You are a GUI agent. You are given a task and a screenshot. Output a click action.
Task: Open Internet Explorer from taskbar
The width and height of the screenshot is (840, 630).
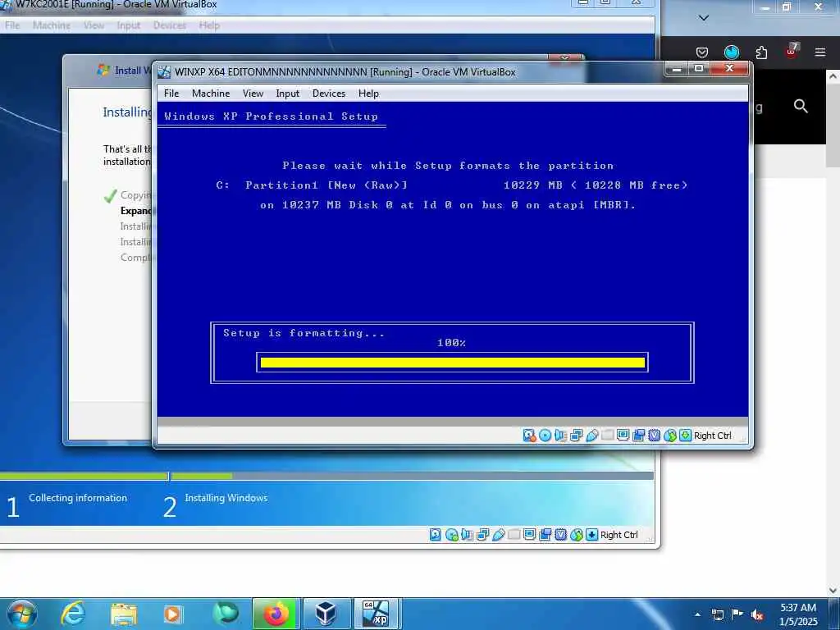tap(73, 614)
